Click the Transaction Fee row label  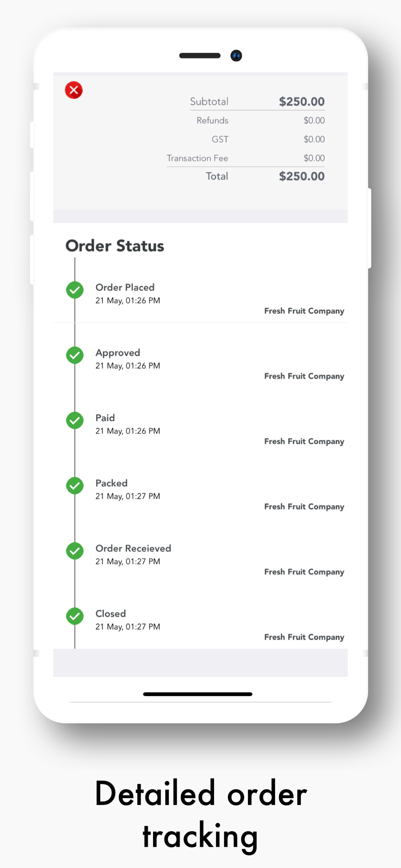[x=197, y=158]
